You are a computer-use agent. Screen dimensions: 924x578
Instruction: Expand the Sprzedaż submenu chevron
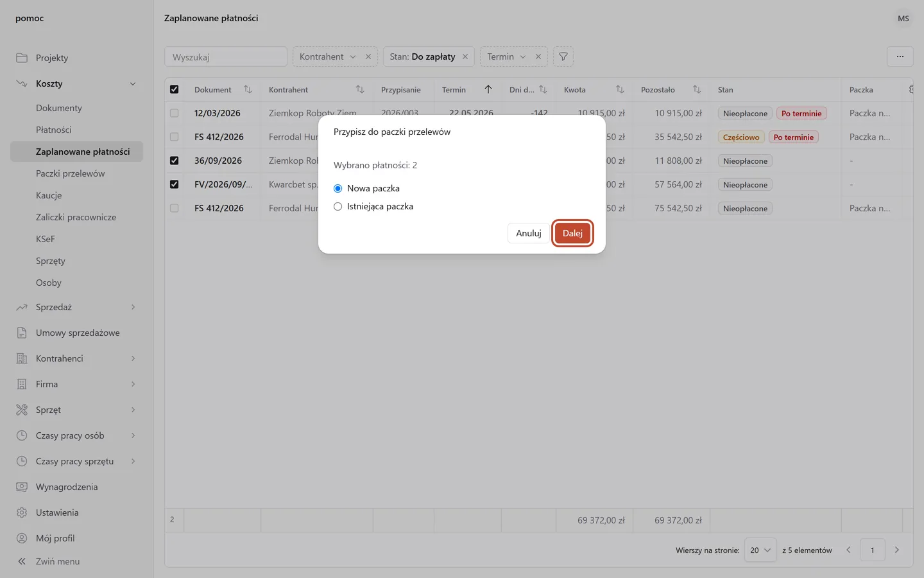133,307
